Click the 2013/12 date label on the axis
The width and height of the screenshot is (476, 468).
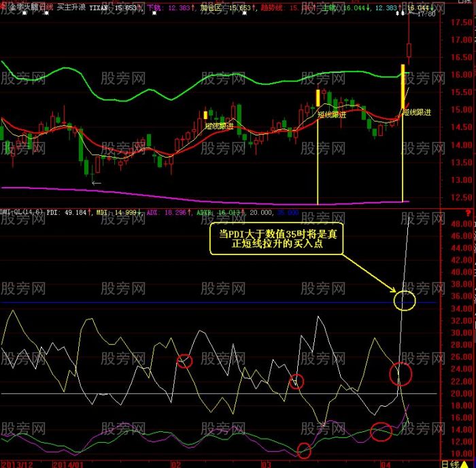pyautogui.click(x=17, y=464)
